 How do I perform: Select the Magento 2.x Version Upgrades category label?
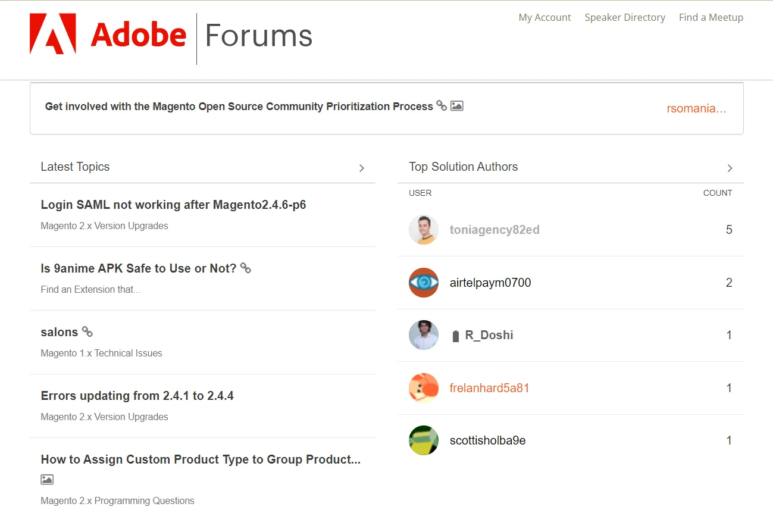coord(104,226)
